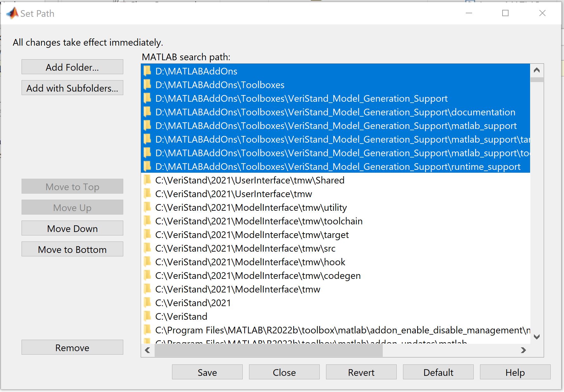Click folder icon for VeriStand_Model_Generation_Support\runtime_support
Screen dimensions: 564x392
tap(147, 166)
